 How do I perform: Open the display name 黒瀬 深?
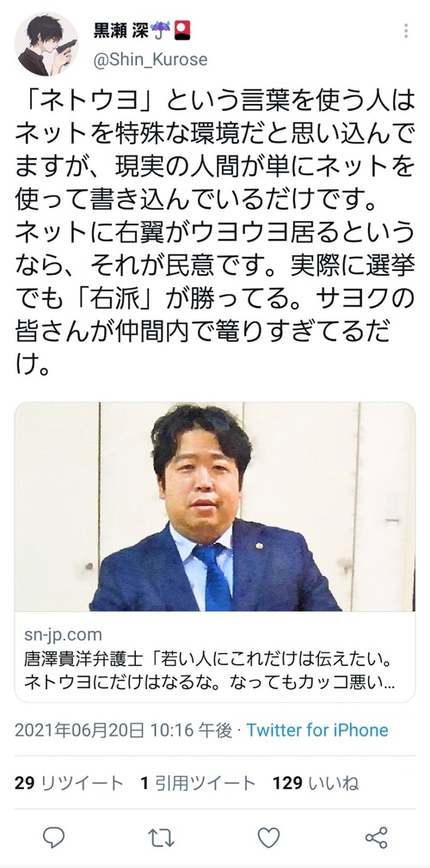coord(120,29)
